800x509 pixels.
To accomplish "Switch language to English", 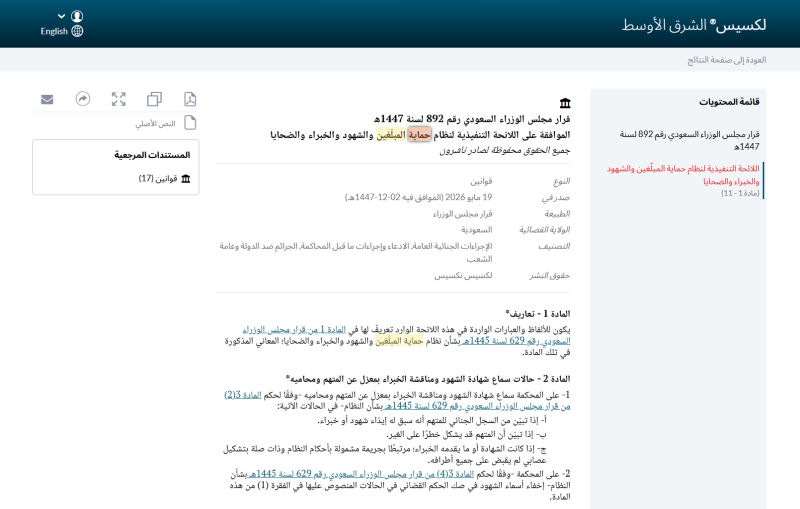I will 54,32.
